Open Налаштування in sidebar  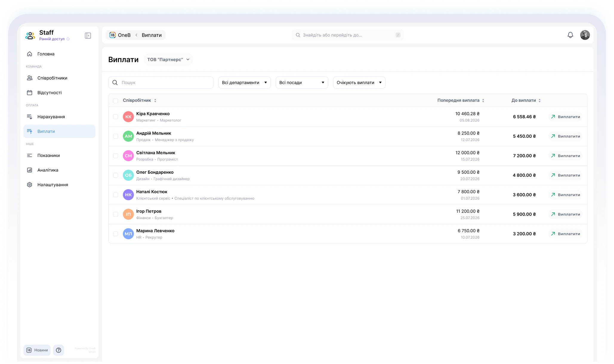coord(59,185)
